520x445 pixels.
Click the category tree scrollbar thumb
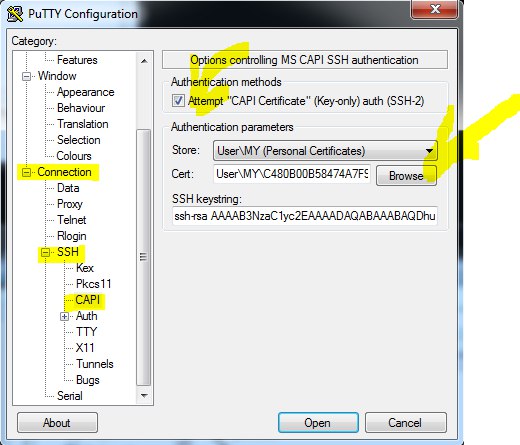pyautogui.click(x=144, y=257)
